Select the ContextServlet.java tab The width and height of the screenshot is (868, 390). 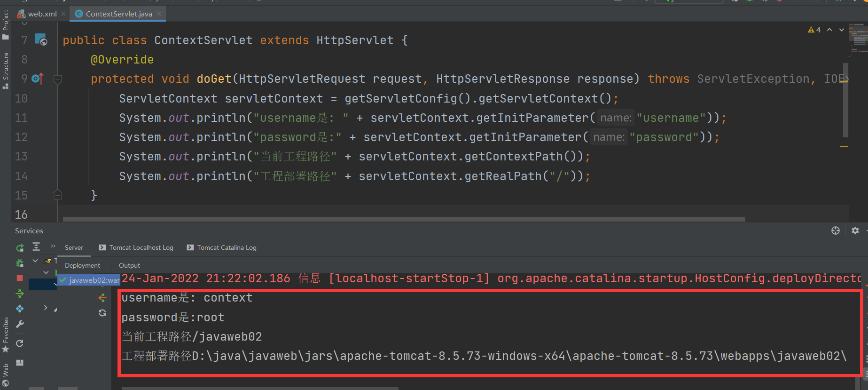(x=118, y=14)
